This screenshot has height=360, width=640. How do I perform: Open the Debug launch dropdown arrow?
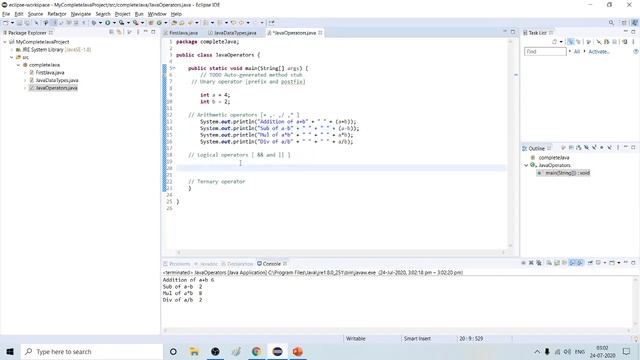point(100,22)
